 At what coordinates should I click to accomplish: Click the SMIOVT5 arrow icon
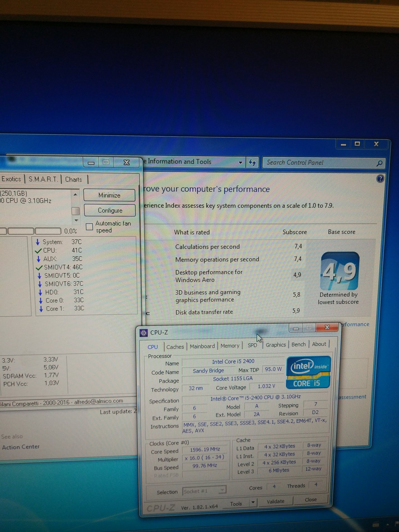pyautogui.click(x=39, y=276)
